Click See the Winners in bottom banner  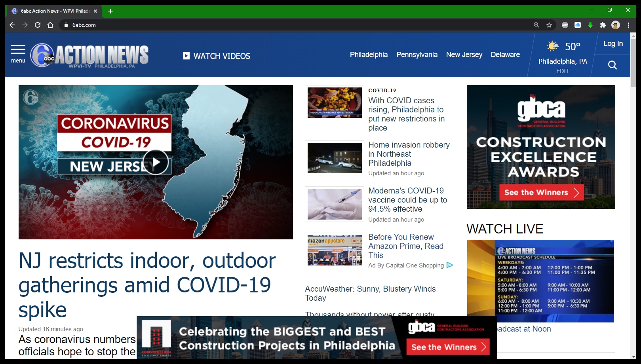(x=448, y=347)
